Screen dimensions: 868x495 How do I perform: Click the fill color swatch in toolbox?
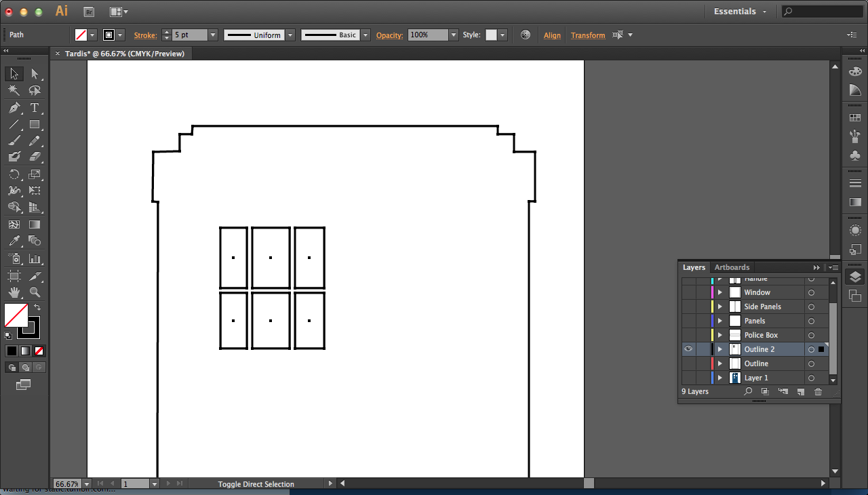point(16,315)
